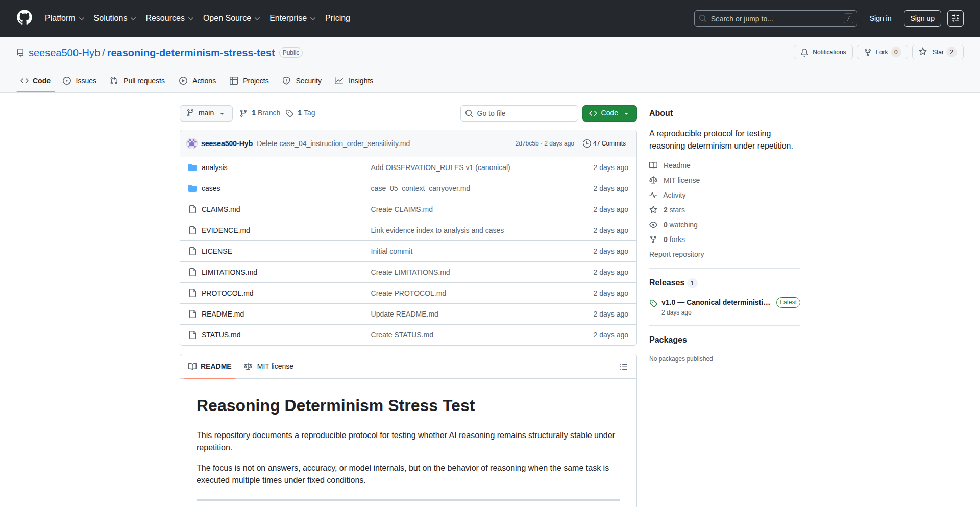Click the Activity pulse icon
Viewport: 980px width, 507px height.
(653, 195)
